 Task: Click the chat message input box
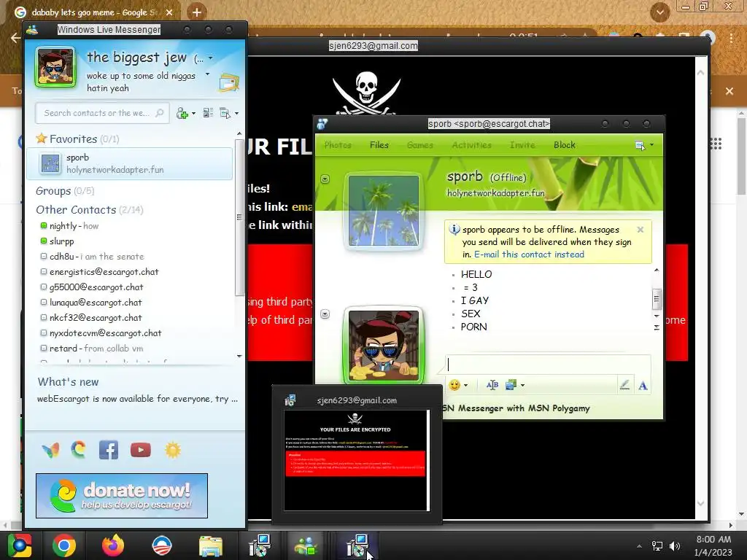tap(548, 365)
